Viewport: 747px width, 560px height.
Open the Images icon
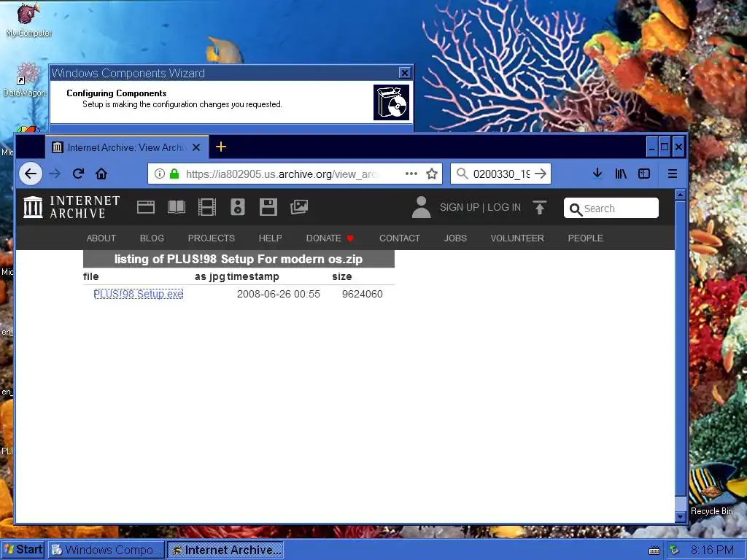tap(299, 206)
